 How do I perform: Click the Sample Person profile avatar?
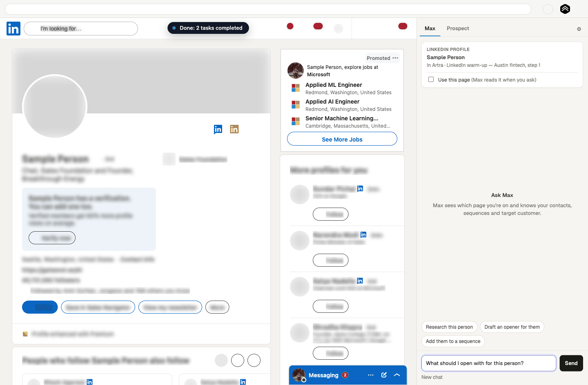pyautogui.click(x=55, y=106)
